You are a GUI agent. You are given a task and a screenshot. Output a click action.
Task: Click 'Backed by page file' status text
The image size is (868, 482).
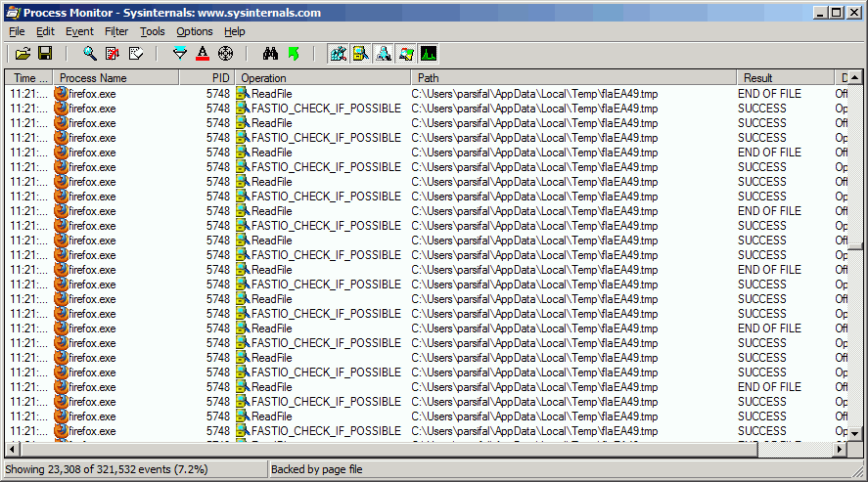coord(317,469)
